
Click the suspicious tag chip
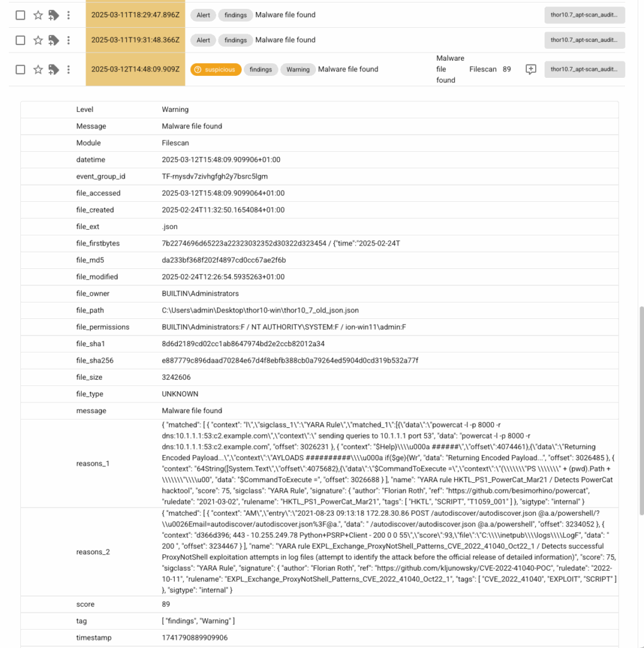[216, 70]
